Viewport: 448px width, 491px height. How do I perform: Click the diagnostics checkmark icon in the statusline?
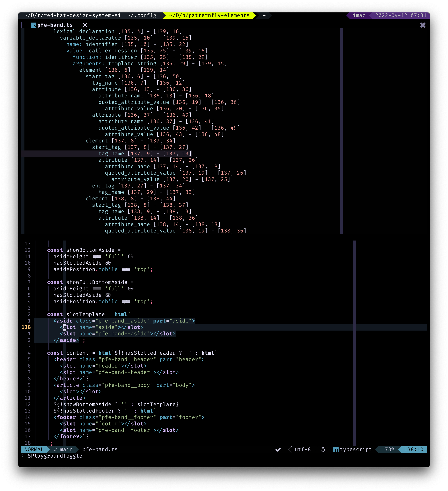278,450
